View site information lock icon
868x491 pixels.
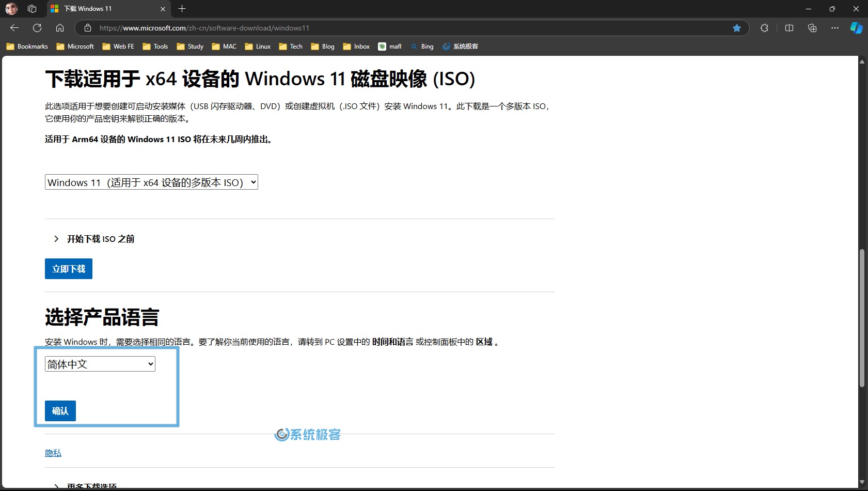88,28
